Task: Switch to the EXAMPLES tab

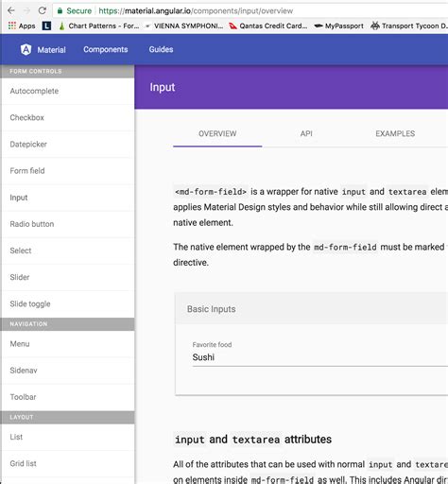Action: point(395,133)
